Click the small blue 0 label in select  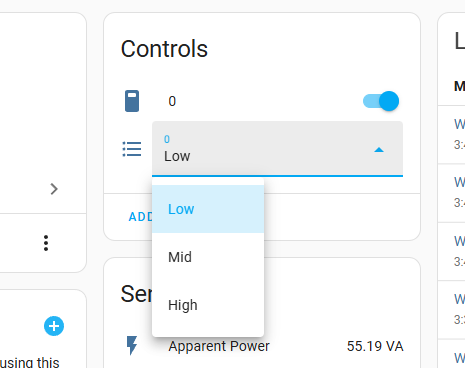(x=167, y=139)
